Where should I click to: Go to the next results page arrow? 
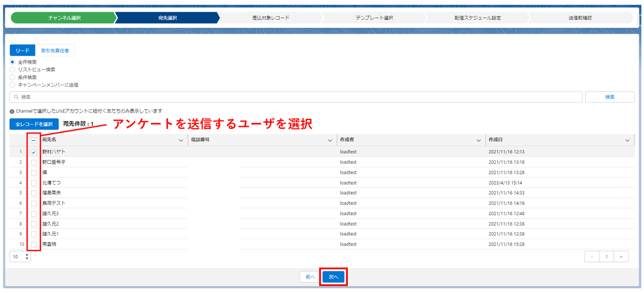(622, 256)
